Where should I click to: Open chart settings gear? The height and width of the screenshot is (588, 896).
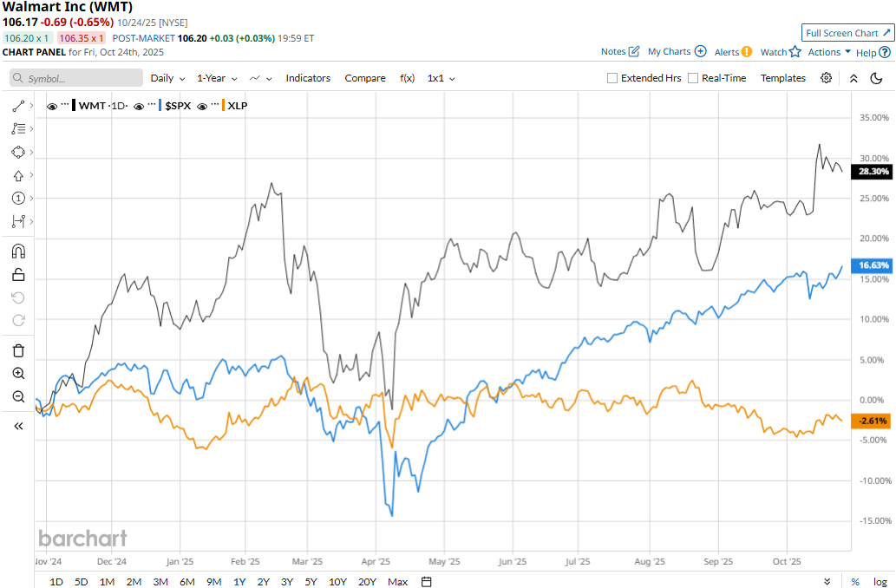pos(827,78)
